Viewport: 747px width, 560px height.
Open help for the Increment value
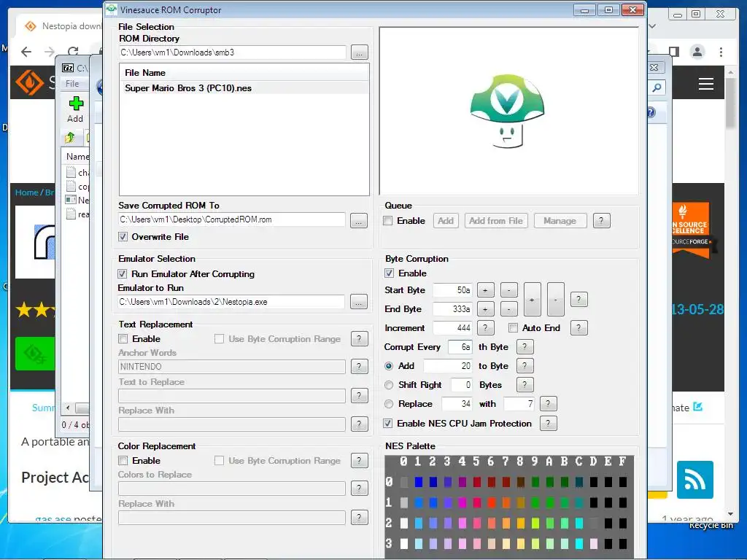[x=485, y=327]
